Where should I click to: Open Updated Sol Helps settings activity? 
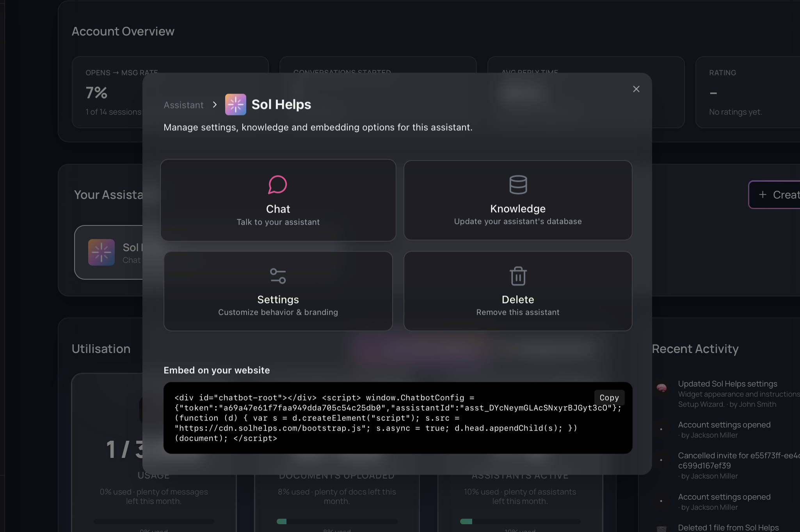[x=727, y=384]
